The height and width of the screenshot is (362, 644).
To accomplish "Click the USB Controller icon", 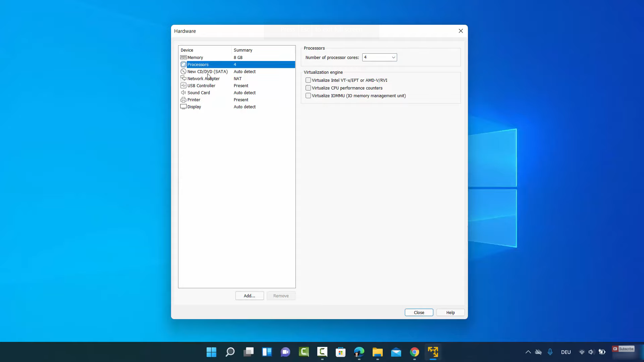I will point(183,85).
